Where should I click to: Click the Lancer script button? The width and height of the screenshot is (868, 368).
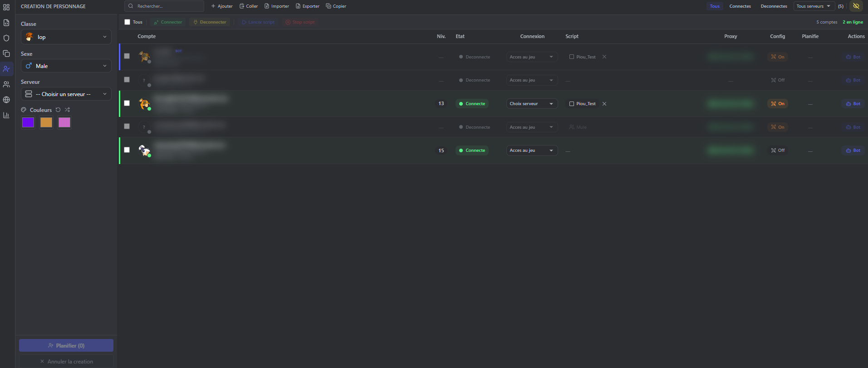258,22
